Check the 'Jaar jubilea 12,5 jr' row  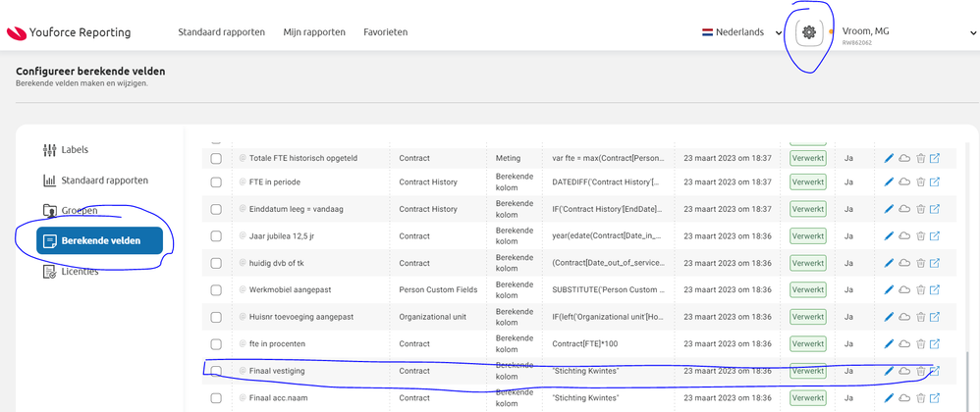tap(216, 236)
